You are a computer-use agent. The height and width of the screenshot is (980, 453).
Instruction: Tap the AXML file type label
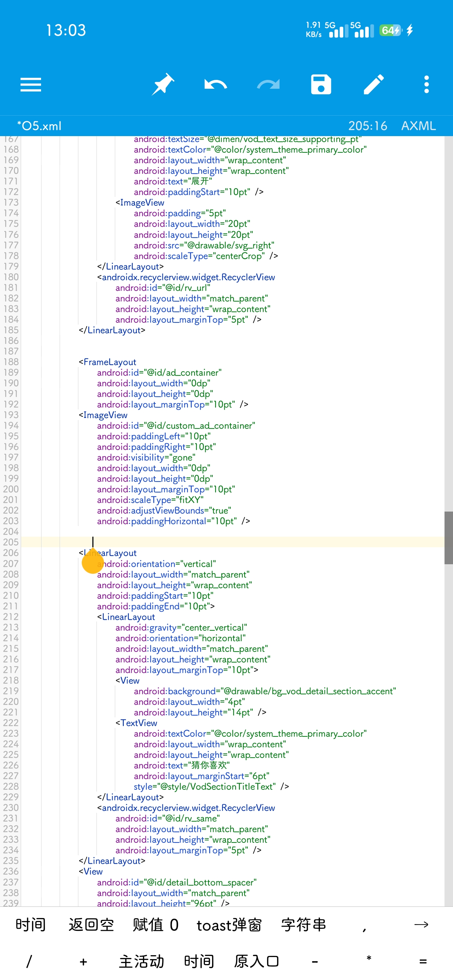point(418,126)
